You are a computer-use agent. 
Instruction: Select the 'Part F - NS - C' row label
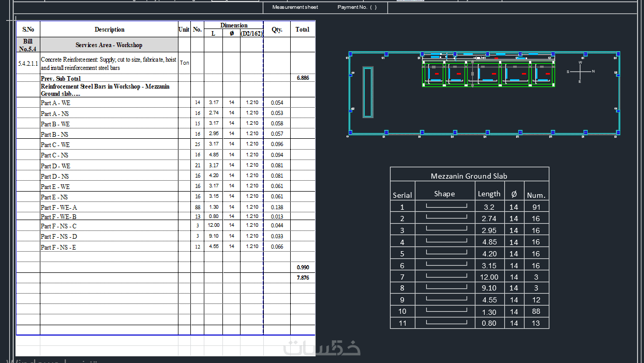[59, 226]
